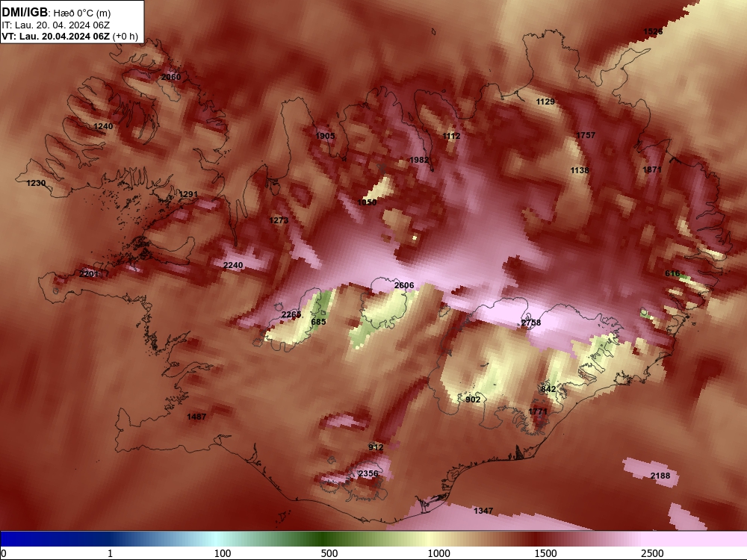Click the map value 1871
Viewport: 747px width, 560px height.
pyautogui.click(x=652, y=169)
